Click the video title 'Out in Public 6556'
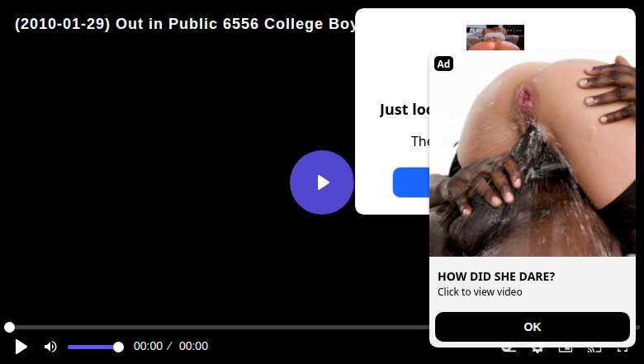 click(x=187, y=24)
